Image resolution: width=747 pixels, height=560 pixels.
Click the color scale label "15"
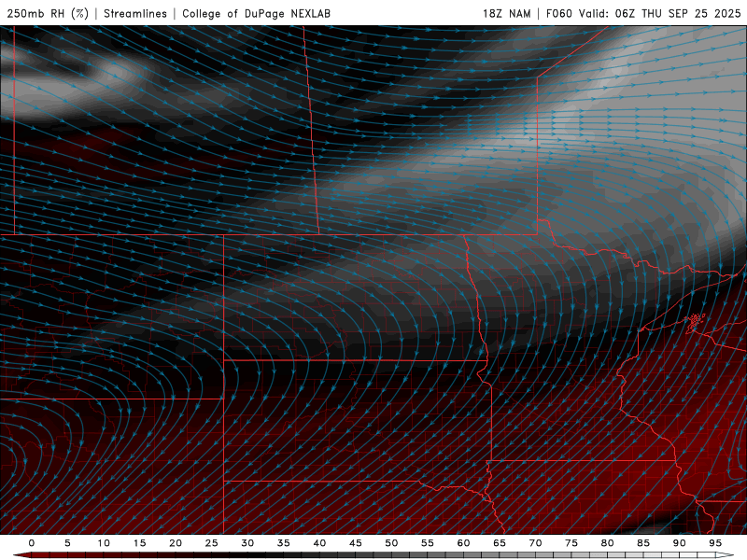(139, 543)
